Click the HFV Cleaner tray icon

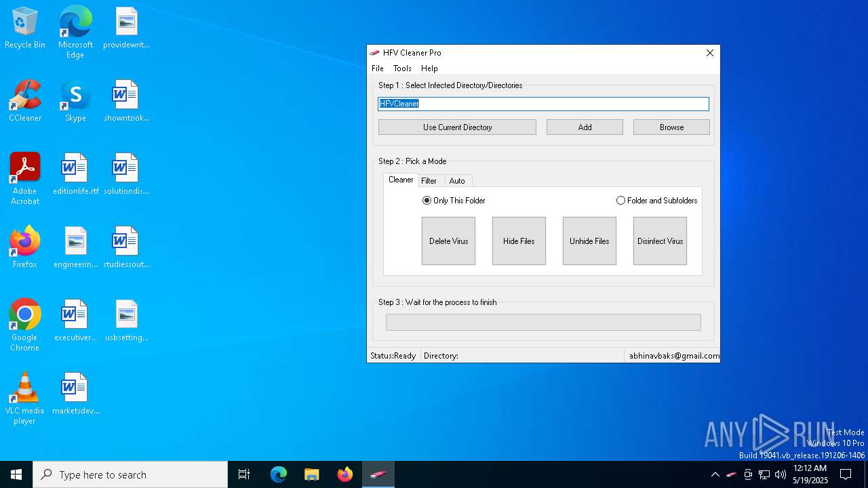coord(731,474)
